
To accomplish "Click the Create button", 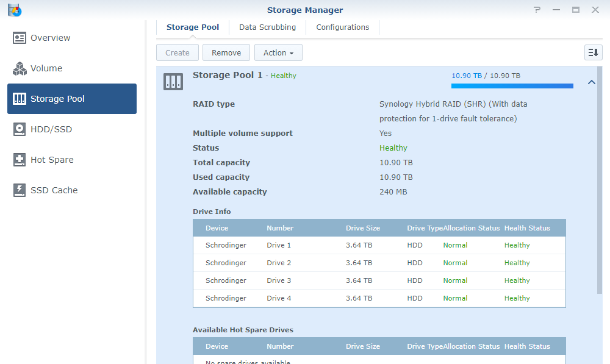I will click(178, 52).
